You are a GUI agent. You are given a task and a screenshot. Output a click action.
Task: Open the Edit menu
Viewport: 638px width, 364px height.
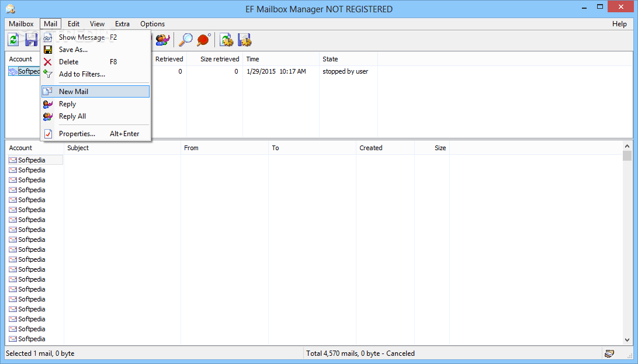point(73,24)
